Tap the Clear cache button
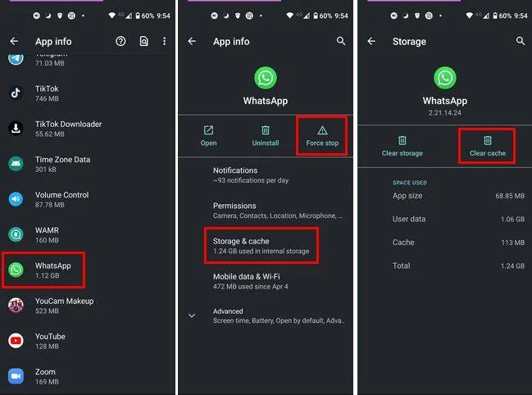This screenshot has height=395, width=532. point(487,146)
